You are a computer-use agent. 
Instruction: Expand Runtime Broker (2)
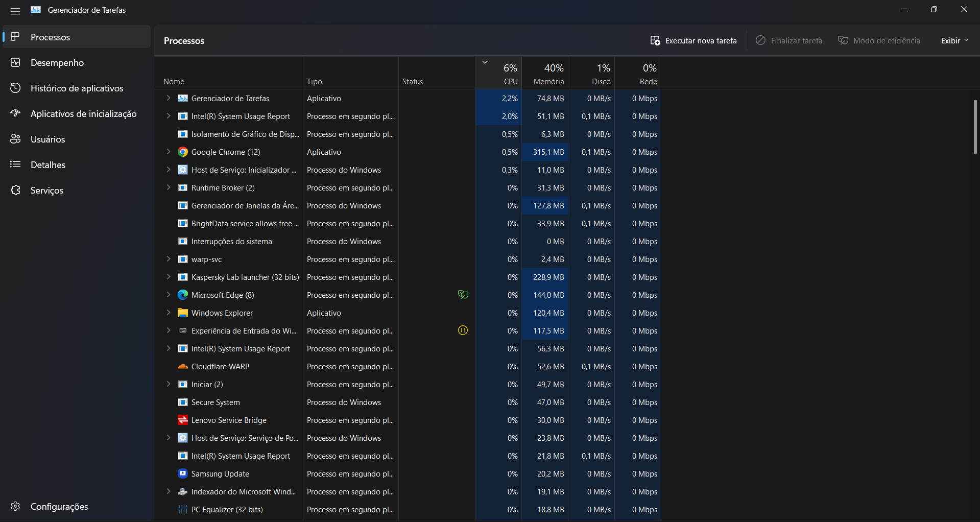pyautogui.click(x=169, y=187)
